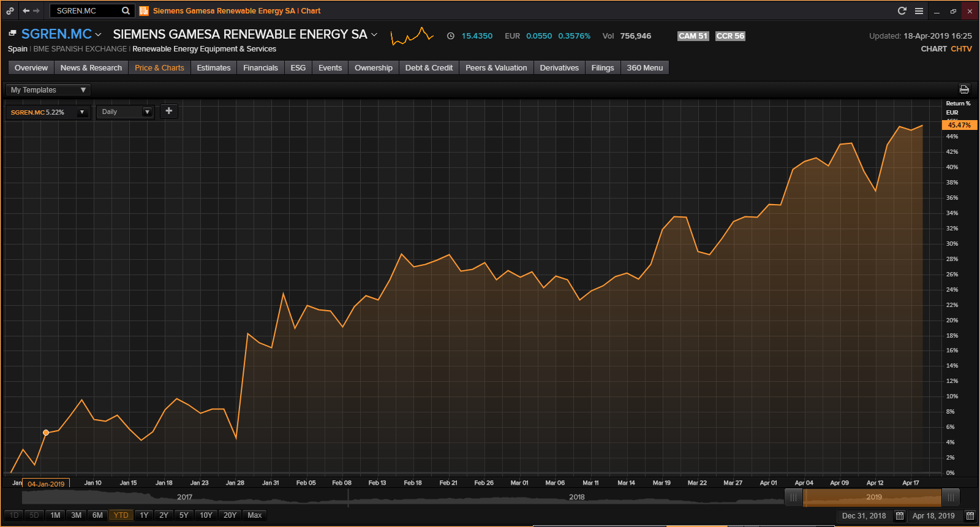
Task: Grab the left handle of range slider
Action: (x=793, y=497)
